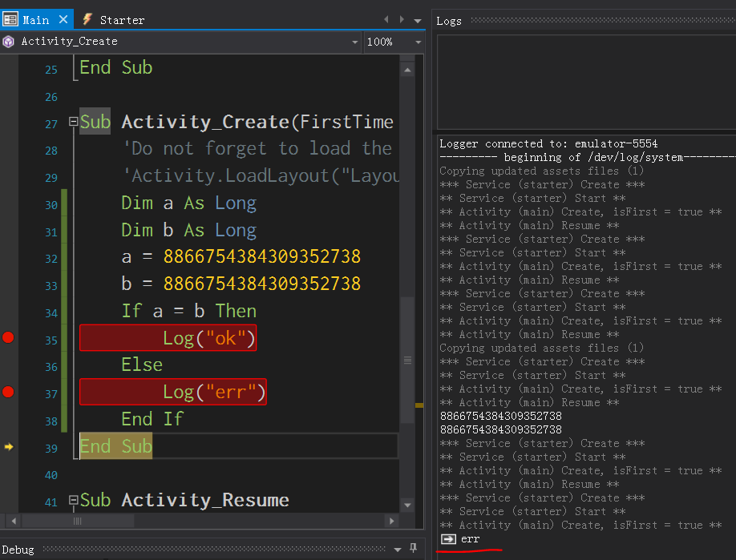The width and height of the screenshot is (736, 560).
Task: Click the Activity_Create member cube icon
Action: click(9, 42)
